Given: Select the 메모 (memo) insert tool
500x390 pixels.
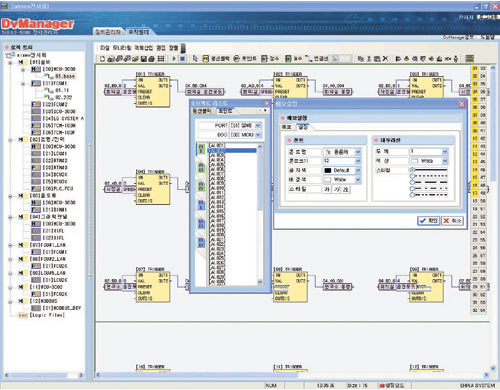Looking at the screenshot, I should (293, 59).
